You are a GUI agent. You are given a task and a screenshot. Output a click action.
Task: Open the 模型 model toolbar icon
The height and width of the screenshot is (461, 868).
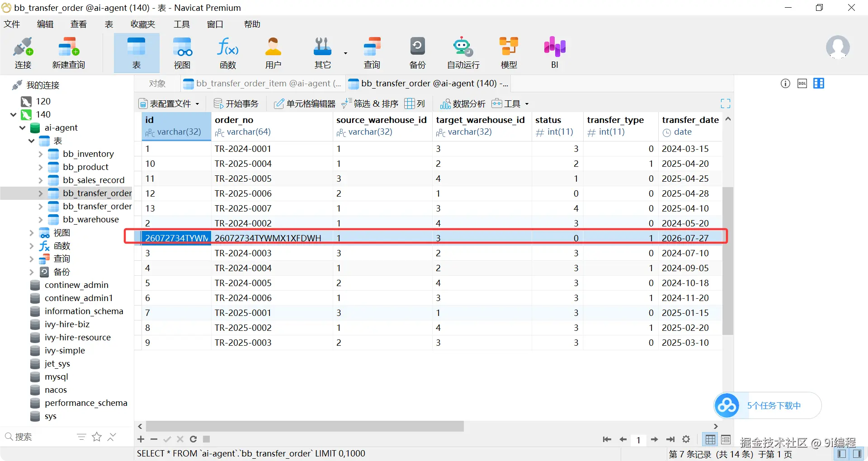(x=509, y=53)
